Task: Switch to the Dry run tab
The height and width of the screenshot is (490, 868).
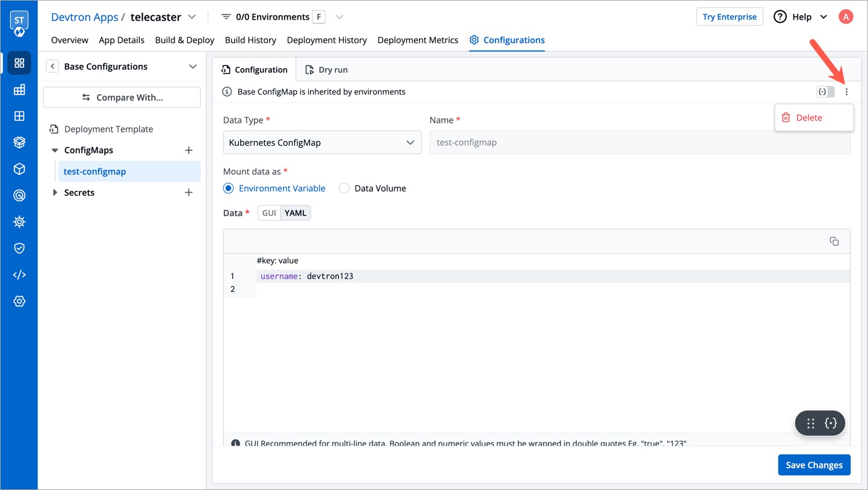Action: tap(326, 70)
